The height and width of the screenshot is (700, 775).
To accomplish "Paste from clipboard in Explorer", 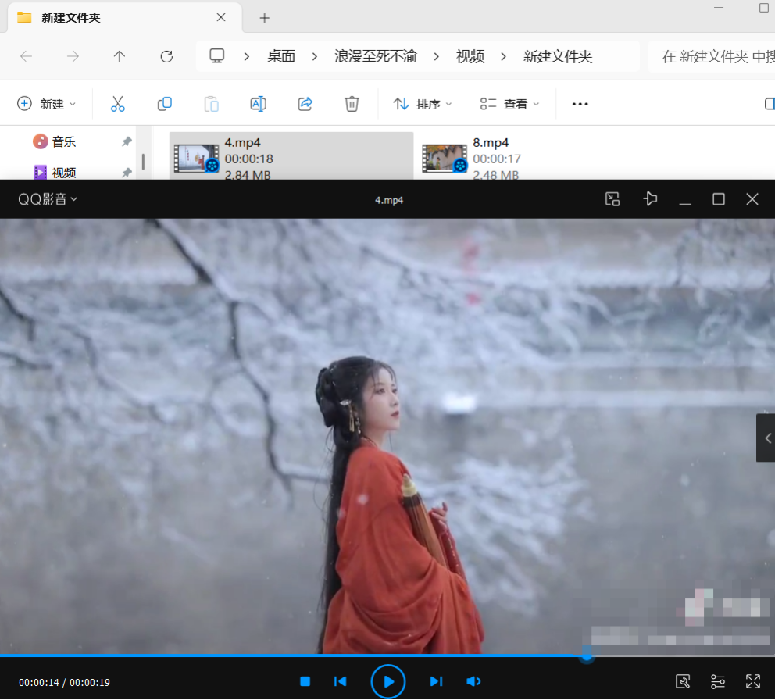I will point(212,104).
